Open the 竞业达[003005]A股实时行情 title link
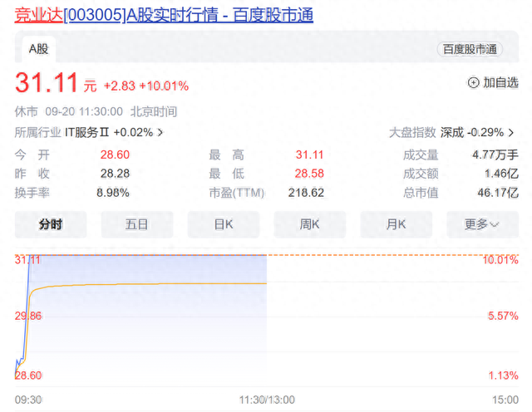 pos(164,15)
